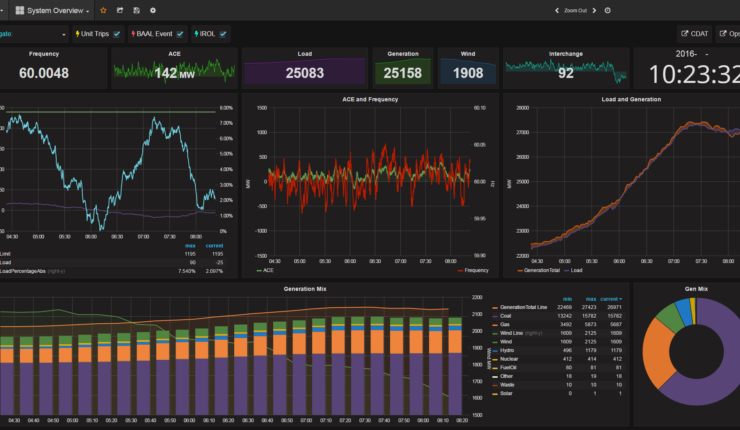Click the Frequency value 60.0048
This screenshot has width=740, height=430.
(x=44, y=73)
